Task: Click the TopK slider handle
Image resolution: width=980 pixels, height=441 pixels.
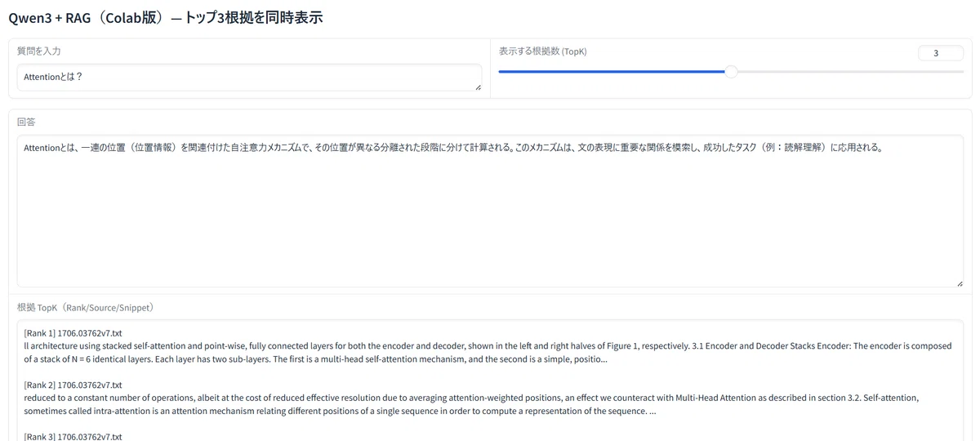Action: pyautogui.click(x=732, y=72)
